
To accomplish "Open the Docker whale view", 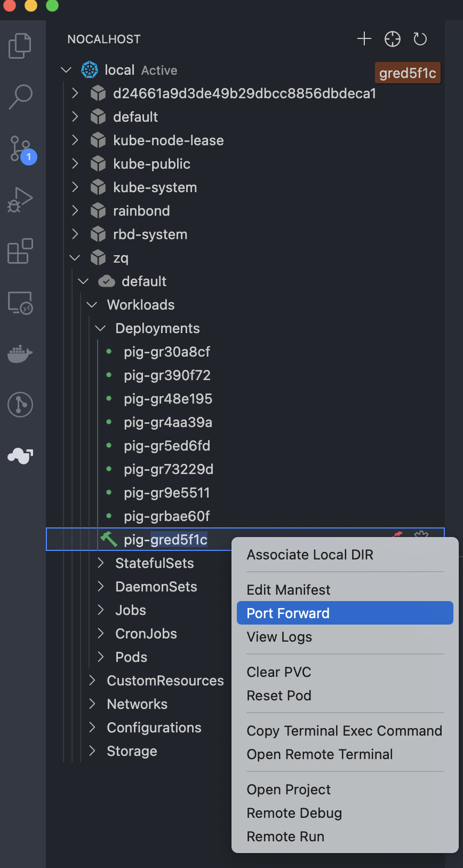I will [20, 353].
